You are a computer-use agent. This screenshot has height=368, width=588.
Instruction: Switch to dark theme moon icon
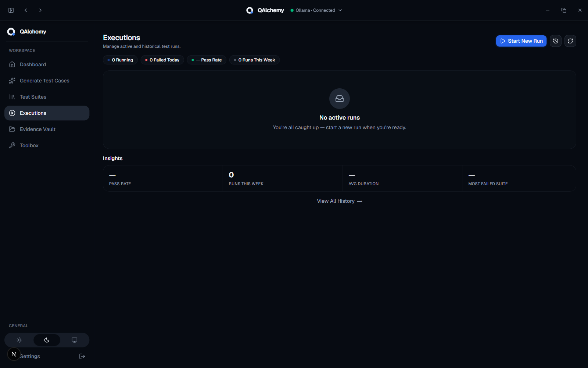pos(47,340)
